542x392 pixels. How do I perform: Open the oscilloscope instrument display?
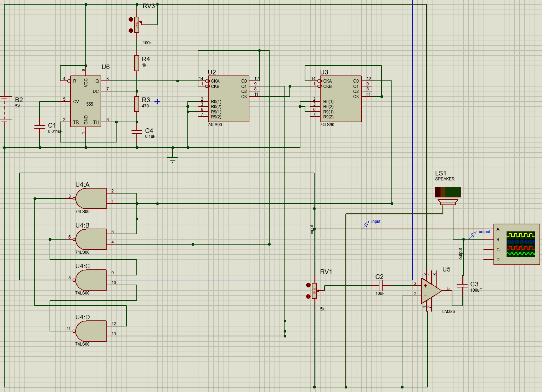click(x=520, y=244)
